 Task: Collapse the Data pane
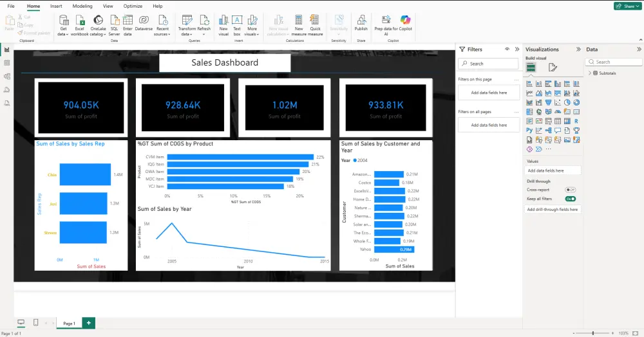click(639, 49)
